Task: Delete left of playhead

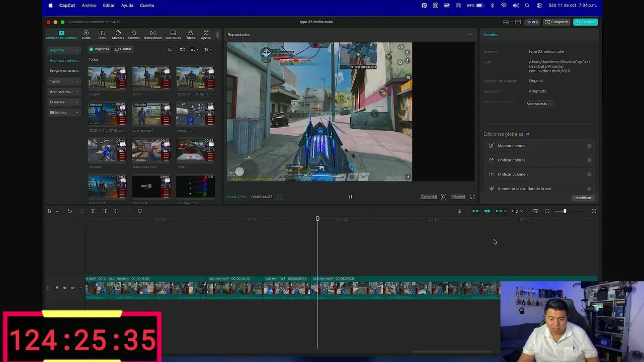Action: pyautogui.click(x=105, y=211)
